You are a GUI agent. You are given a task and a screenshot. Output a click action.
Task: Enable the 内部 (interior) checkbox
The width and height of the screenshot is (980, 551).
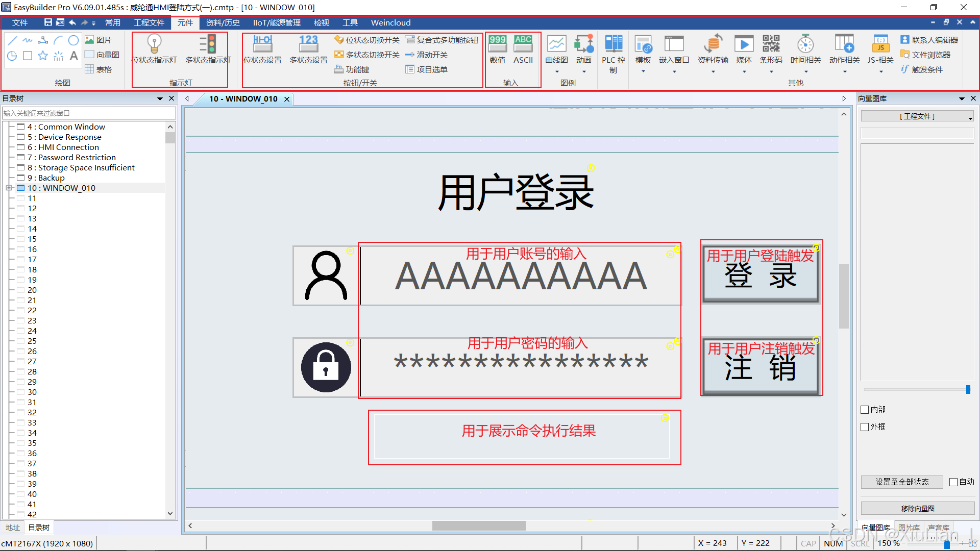(865, 410)
